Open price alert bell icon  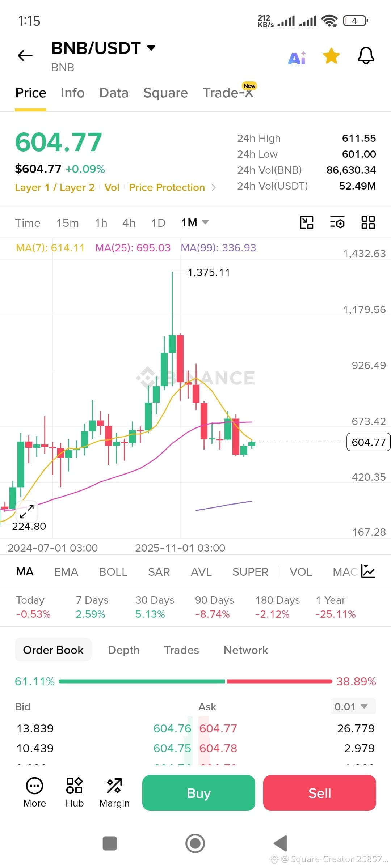pos(366,56)
